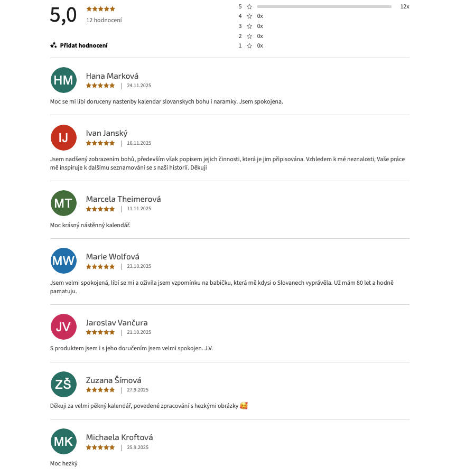
Task: Click reviewer name Marie Wolfová
Action: point(113,257)
